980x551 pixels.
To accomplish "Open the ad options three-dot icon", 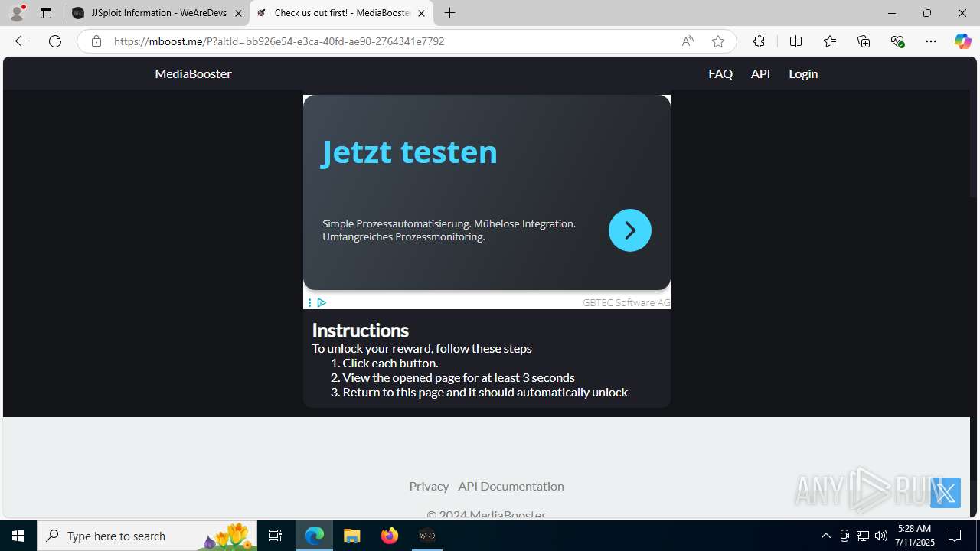I will tap(309, 303).
